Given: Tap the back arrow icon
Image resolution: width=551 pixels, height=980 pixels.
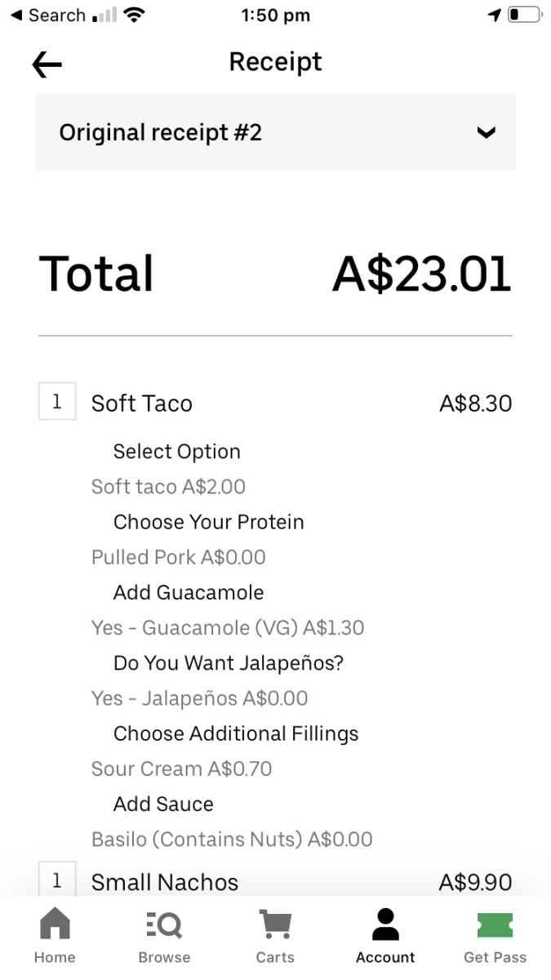Looking at the screenshot, I should tap(47, 65).
